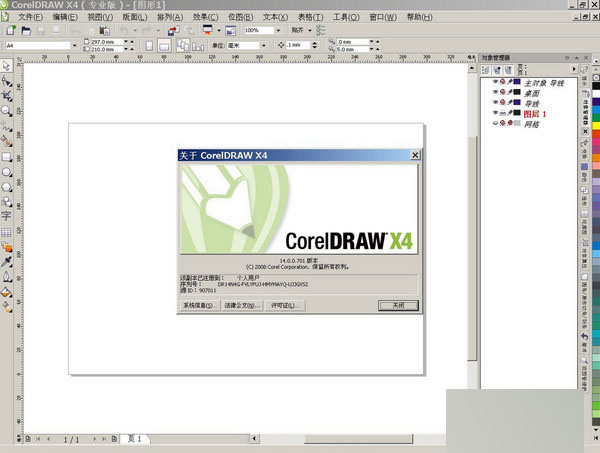
Task: Select the Interactive Blend tool
Action: pos(6,247)
